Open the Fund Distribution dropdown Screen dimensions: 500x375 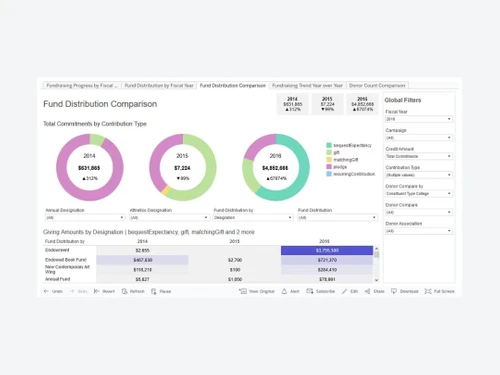click(x=337, y=218)
